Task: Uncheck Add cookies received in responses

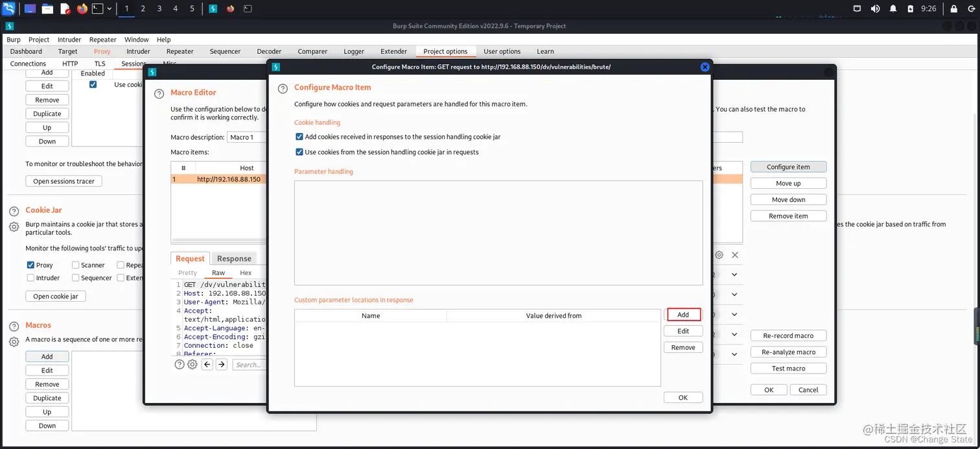Action: 299,137
